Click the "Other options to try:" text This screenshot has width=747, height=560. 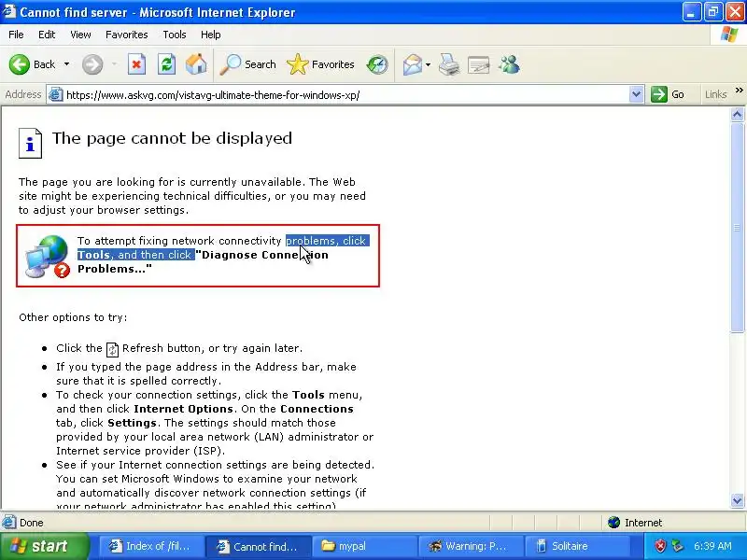[x=73, y=317]
